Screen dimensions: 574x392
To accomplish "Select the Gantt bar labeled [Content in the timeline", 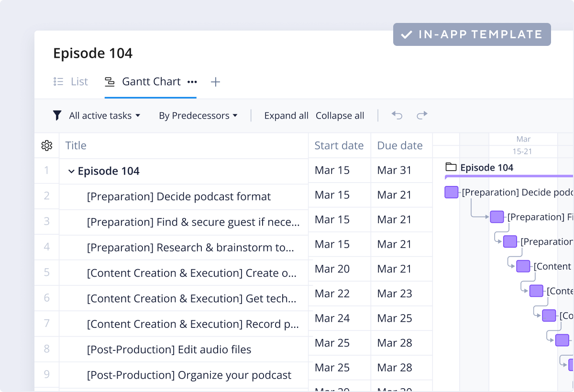I will 523,266.
